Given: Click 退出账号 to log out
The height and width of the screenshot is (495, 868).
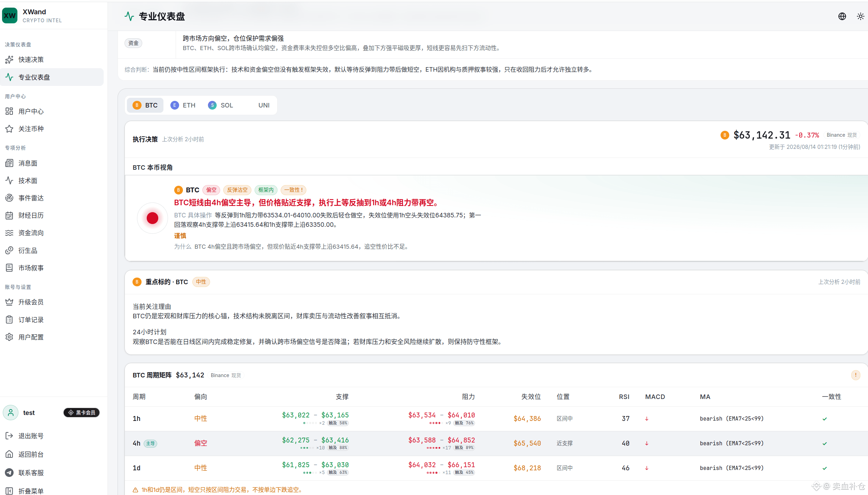Looking at the screenshot, I should [52, 436].
